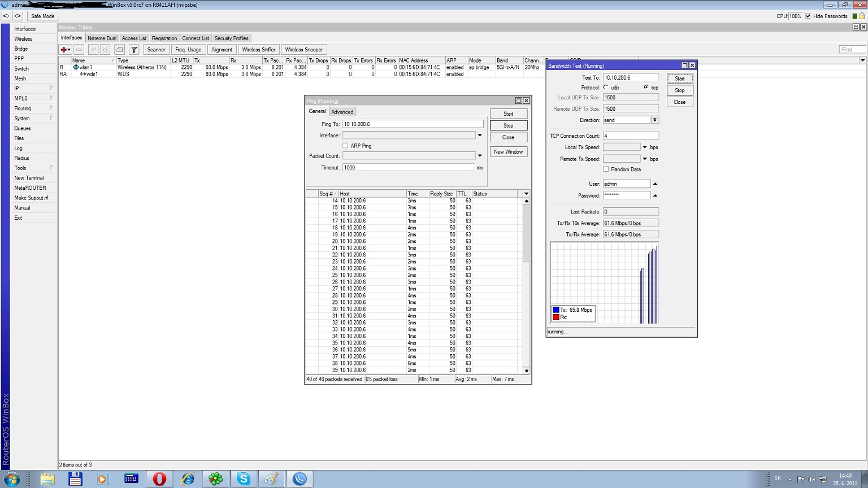Image resolution: width=868 pixels, height=488 pixels.
Task: Click the Filter funnel icon
Action: [134, 50]
